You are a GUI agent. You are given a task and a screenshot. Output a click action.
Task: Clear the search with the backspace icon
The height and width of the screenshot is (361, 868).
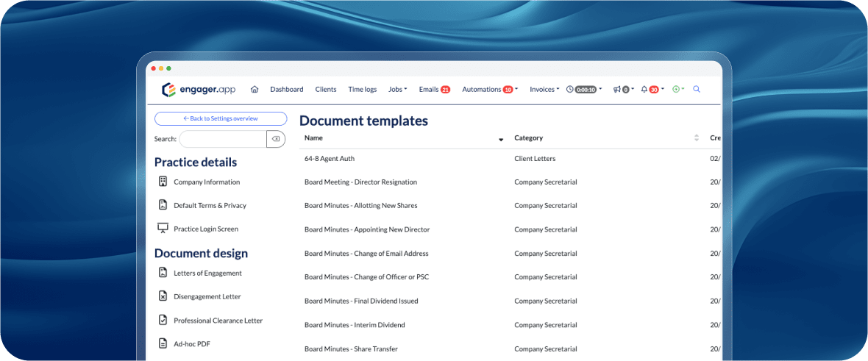pos(276,139)
